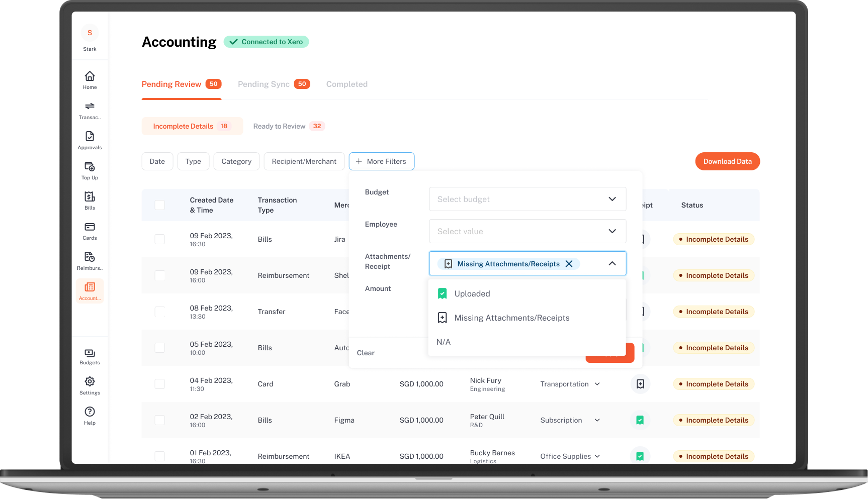Open the Employee Select value dropdown

(x=528, y=231)
